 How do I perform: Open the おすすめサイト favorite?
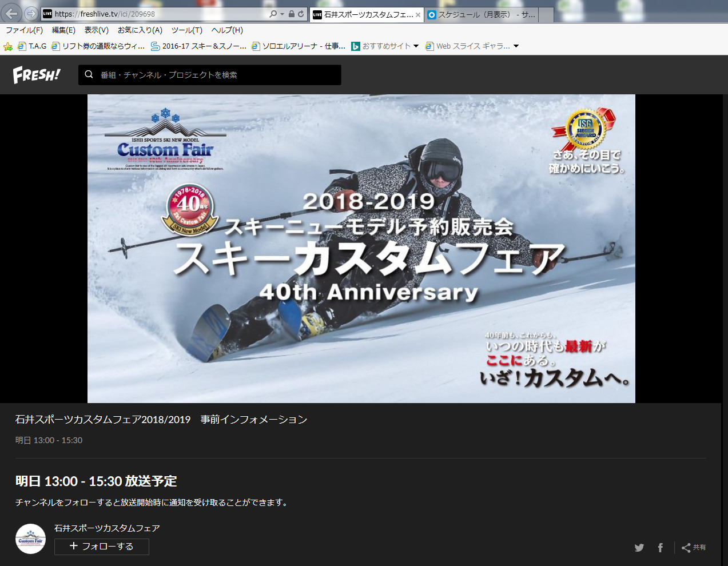coord(381,46)
